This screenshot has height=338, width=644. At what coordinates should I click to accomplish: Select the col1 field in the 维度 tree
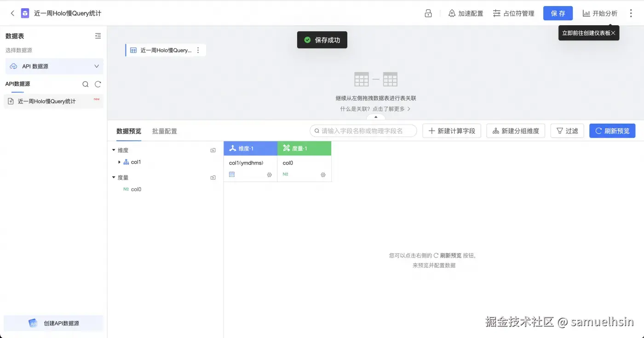tap(136, 162)
